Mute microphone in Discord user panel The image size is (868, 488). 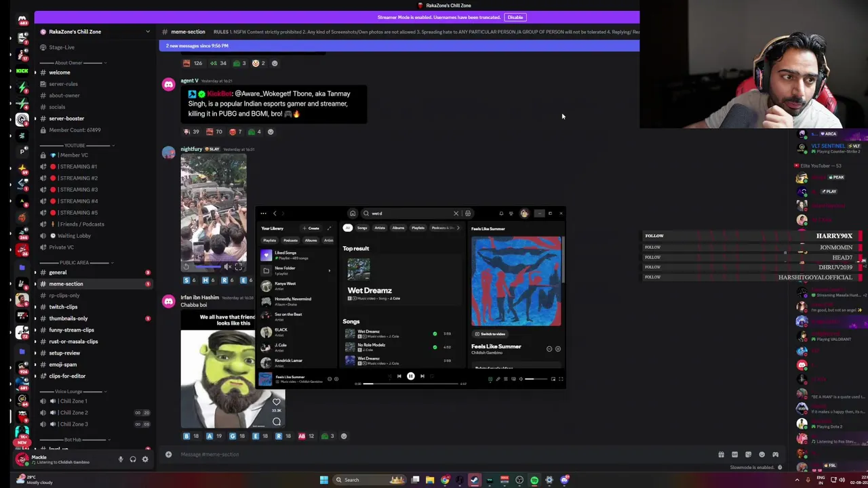pyautogui.click(x=121, y=459)
